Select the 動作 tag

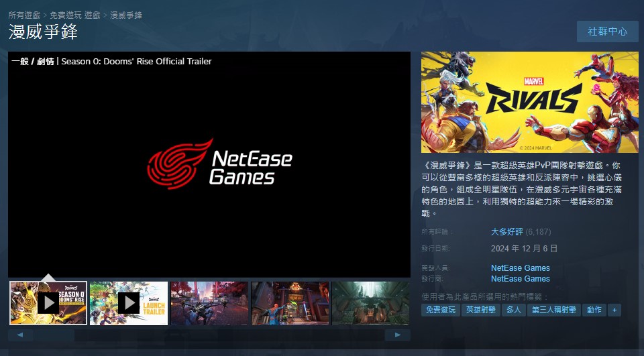tap(594, 310)
